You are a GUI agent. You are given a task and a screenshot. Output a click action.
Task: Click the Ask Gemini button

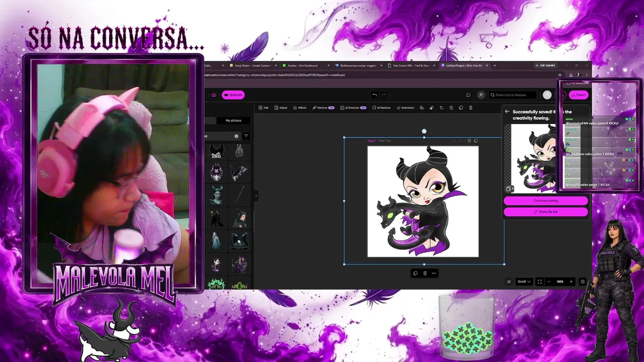545,65
